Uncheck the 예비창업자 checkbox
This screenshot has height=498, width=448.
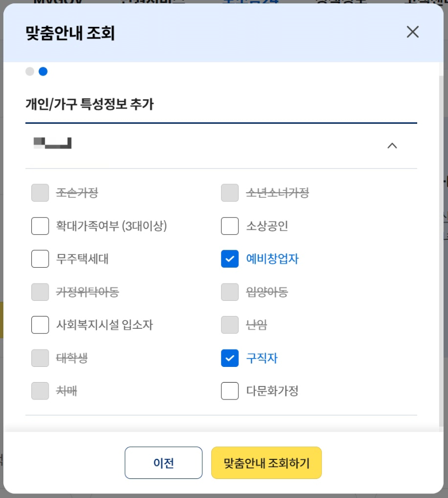click(230, 259)
